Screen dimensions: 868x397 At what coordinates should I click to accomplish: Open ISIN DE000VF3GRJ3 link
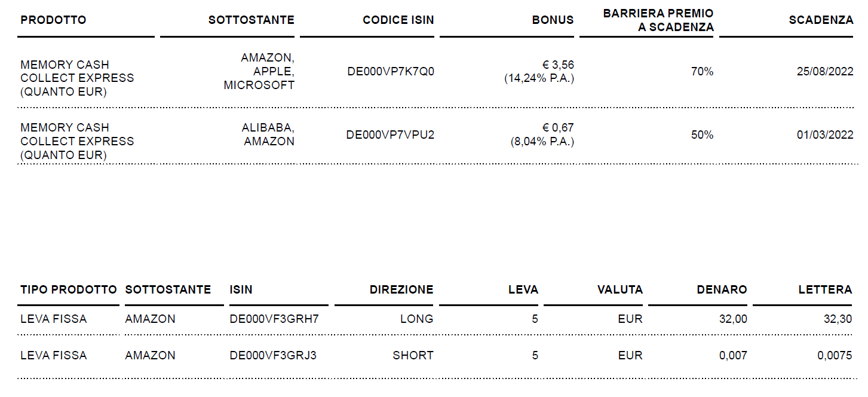[x=273, y=355]
